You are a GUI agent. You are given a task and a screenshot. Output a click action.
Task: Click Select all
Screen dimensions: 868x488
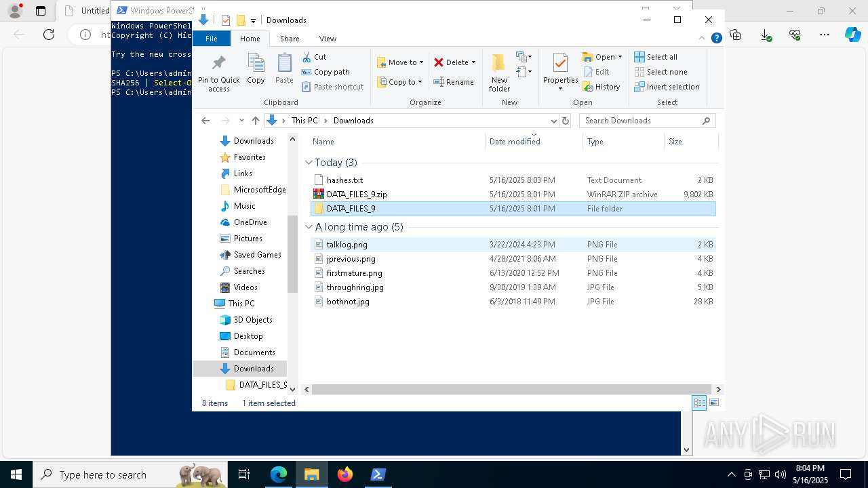pos(656,57)
